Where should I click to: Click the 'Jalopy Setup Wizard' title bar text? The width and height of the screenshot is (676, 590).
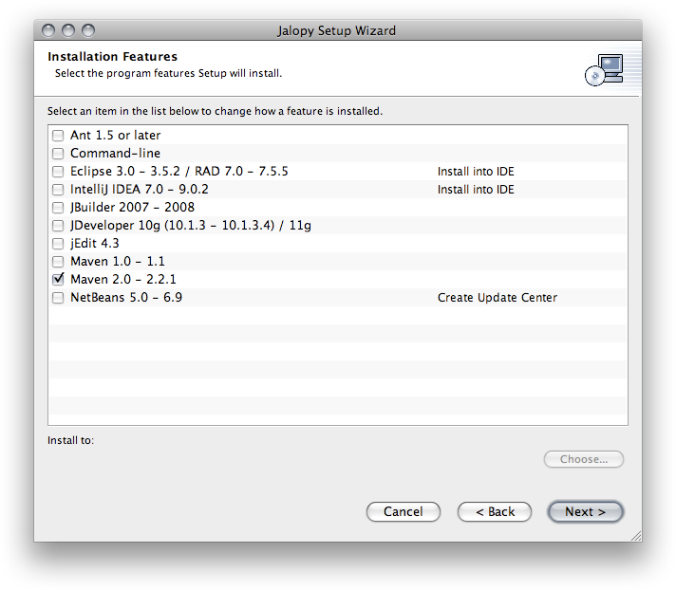(x=336, y=31)
